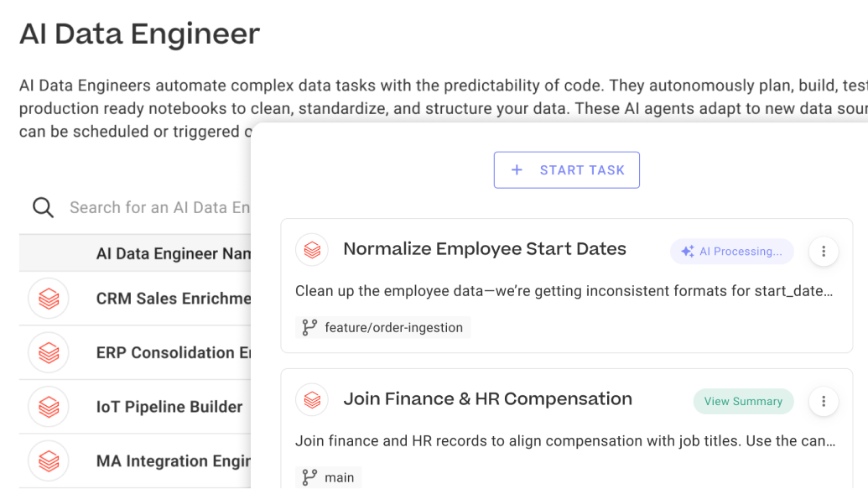Image resolution: width=868 pixels, height=489 pixels.
Task: Click the IoT Pipeline Builder engineer icon
Action: tap(49, 406)
